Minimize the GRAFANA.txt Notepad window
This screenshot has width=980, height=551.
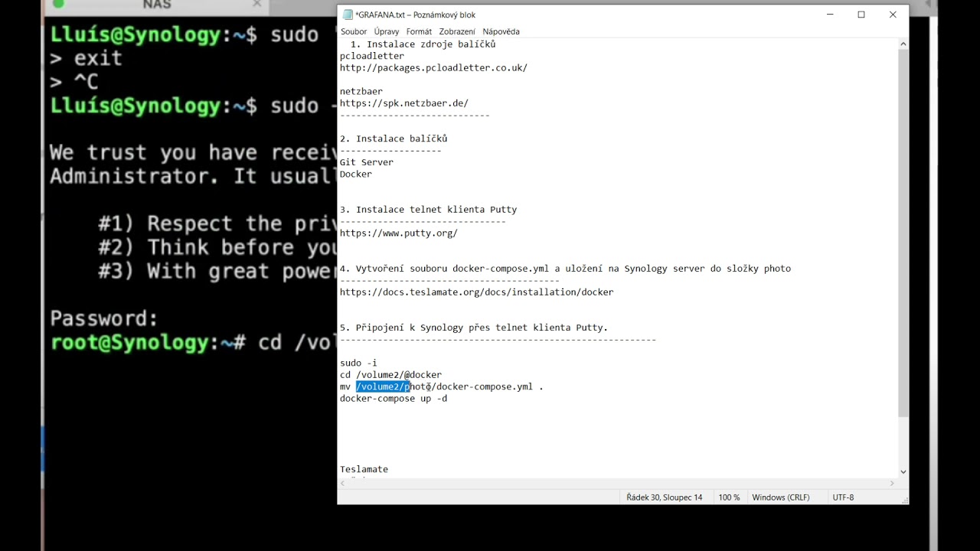click(830, 15)
